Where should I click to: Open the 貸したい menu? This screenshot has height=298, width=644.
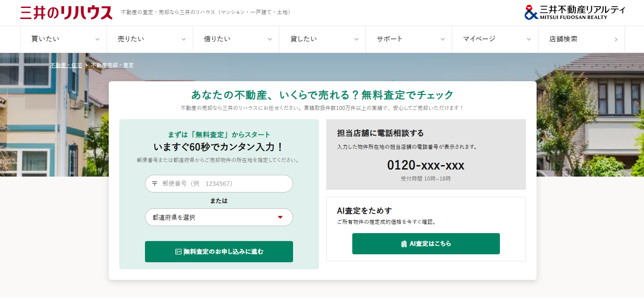pos(323,39)
